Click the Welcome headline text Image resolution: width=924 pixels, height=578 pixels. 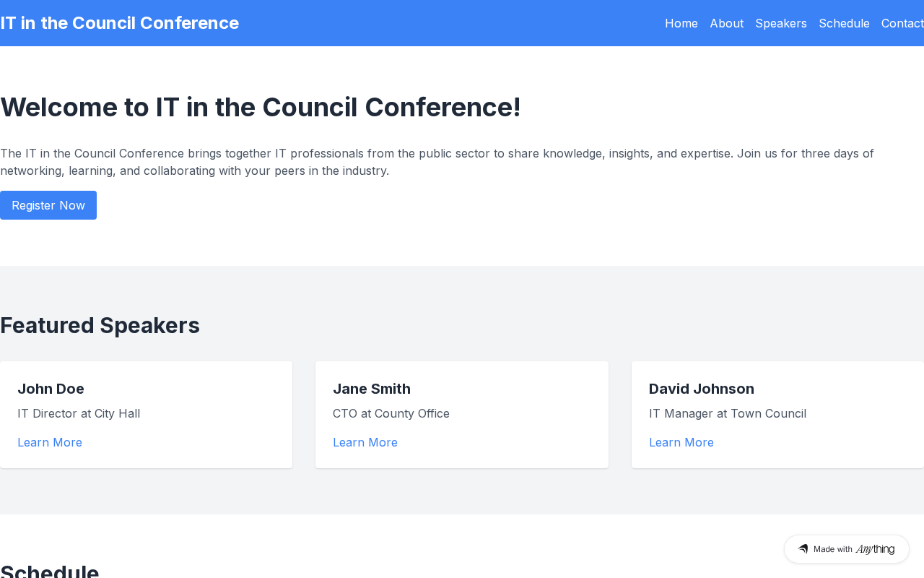(x=261, y=107)
